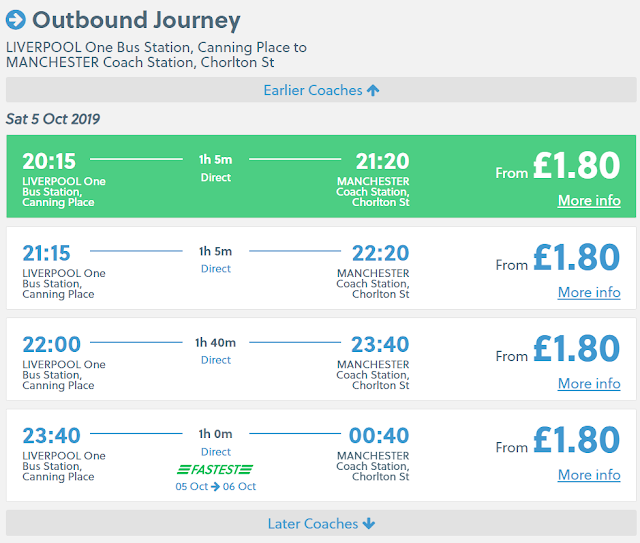Click the £1.80 price on 21:15 coach
This screenshot has width=640, height=543.
[576, 258]
